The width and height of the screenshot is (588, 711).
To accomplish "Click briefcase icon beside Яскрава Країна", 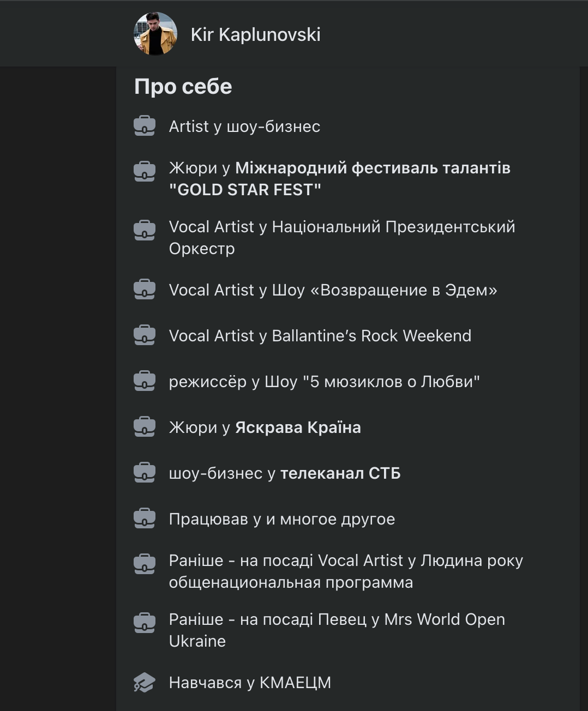I will tap(145, 427).
